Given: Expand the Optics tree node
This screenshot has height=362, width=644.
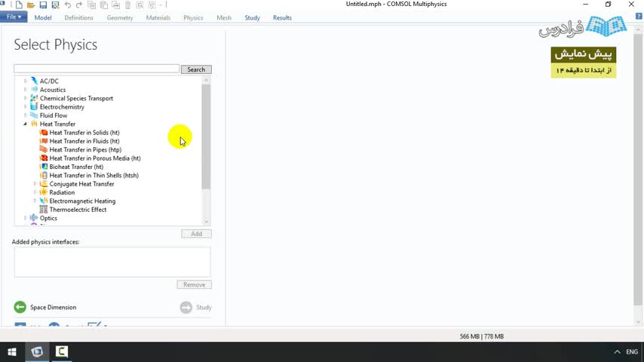Looking at the screenshot, I should (26, 218).
